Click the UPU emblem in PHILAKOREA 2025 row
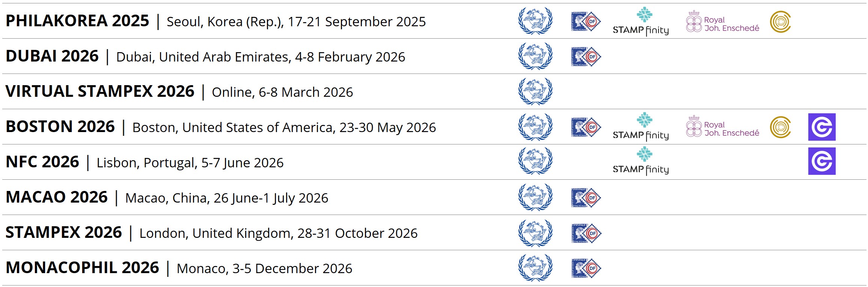This screenshot has width=868, height=287. [535, 21]
